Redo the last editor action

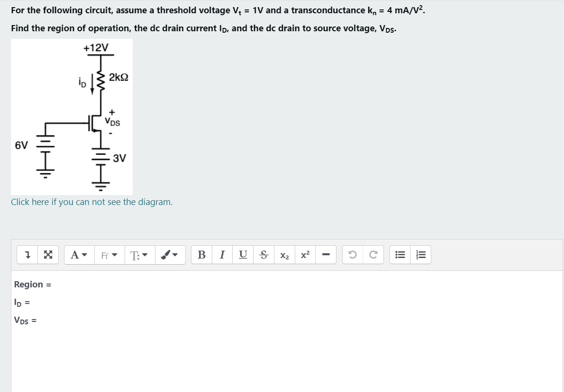373,255
